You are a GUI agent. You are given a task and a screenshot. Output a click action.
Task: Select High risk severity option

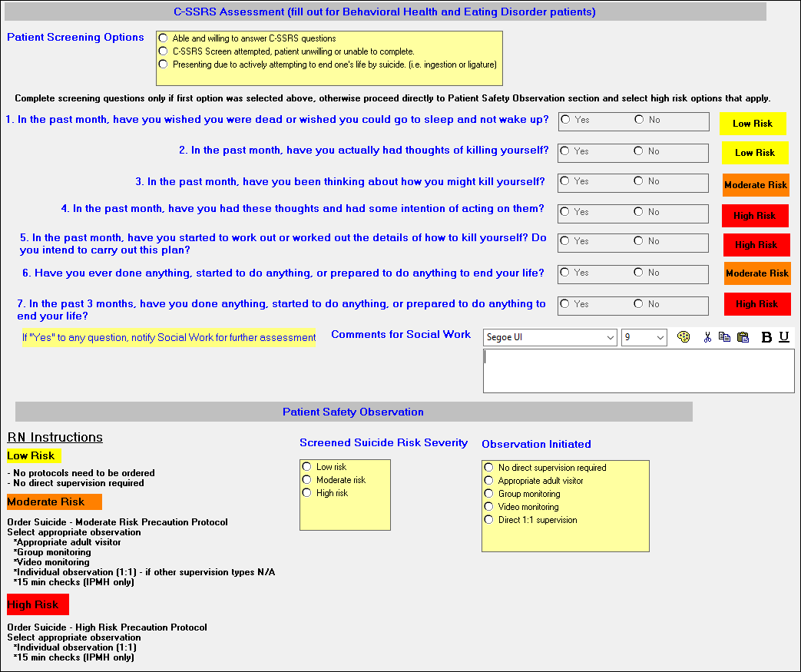tap(306, 492)
